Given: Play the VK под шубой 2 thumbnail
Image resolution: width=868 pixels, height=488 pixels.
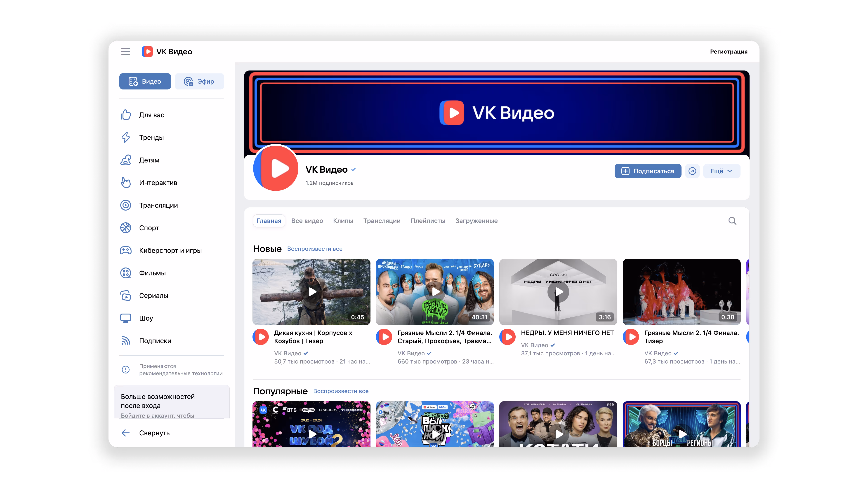Looking at the screenshot, I should [311, 424].
